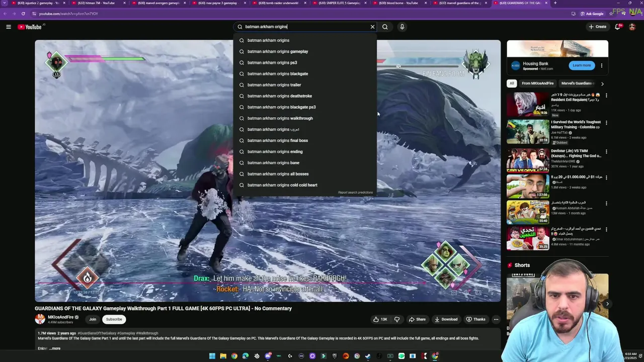Open the notifications bell

(x=618, y=27)
